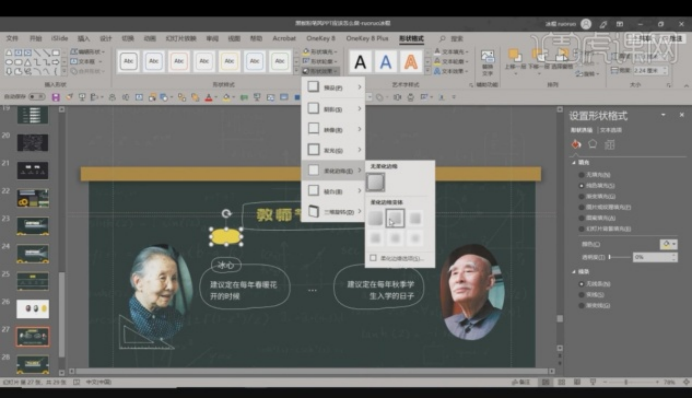Pick the straight line shape

tap(37, 52)
